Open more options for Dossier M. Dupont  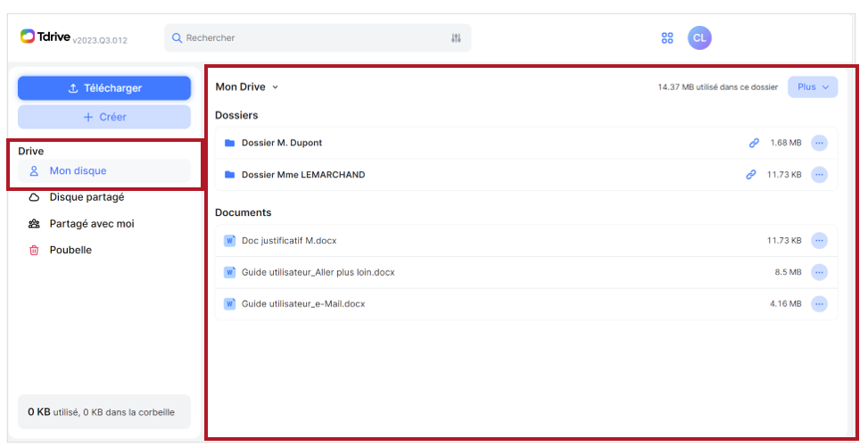819,143
